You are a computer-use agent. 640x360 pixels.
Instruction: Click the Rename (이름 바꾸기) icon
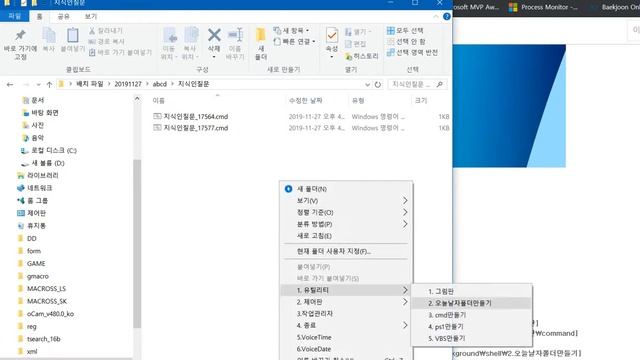pos(235,36)
